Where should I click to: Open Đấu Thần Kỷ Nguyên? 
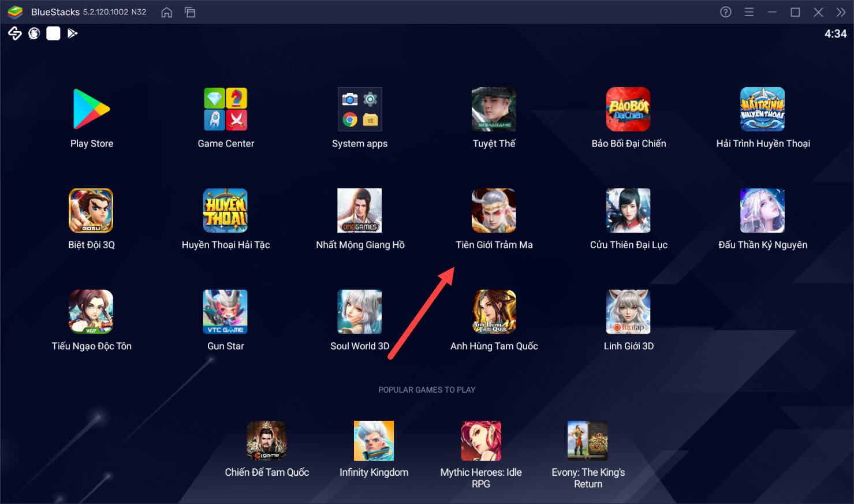click(x=763, y=211)
